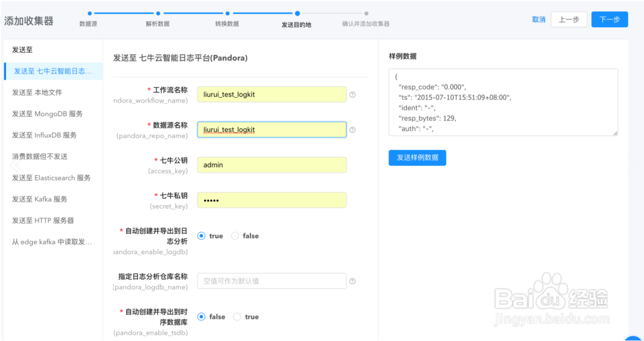Click resize handle of 样例数据 textarea
Screen dimensions: 644x341
615,133
